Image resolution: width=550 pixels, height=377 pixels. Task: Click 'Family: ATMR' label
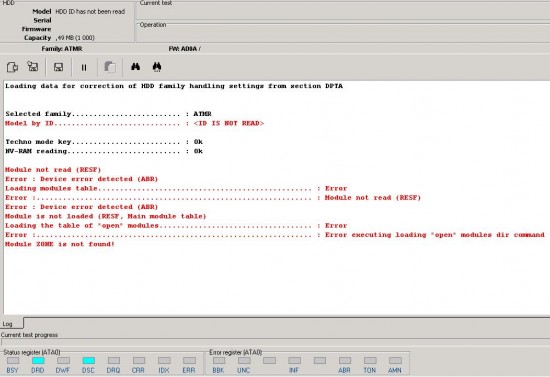(x=62, y=49)
